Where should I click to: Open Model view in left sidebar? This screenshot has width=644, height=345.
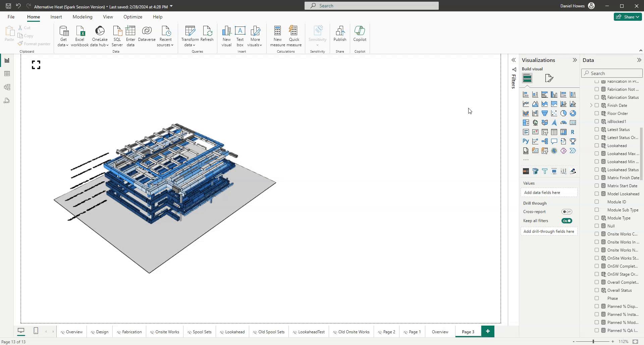click(7, 87)
